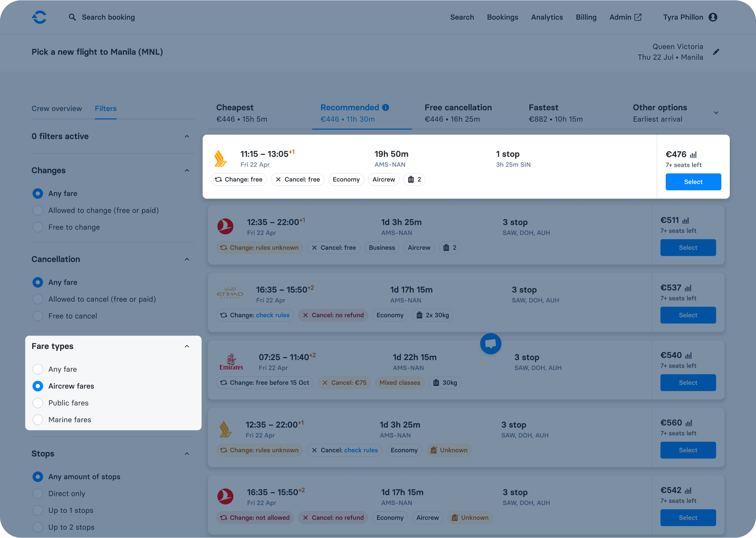Click the Analytics navigation menu item
This screenshot has width=756, height=538.
click(546, 17)
